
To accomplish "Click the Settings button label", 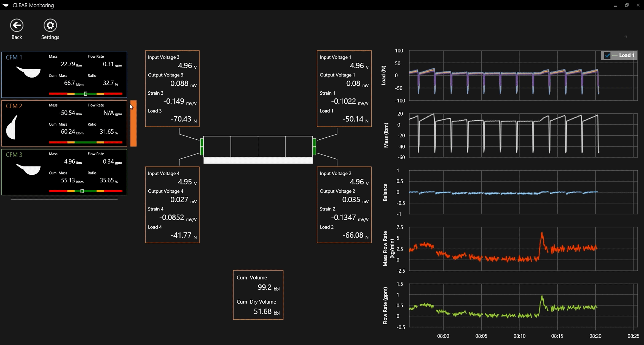I will [x=50, y=37].
